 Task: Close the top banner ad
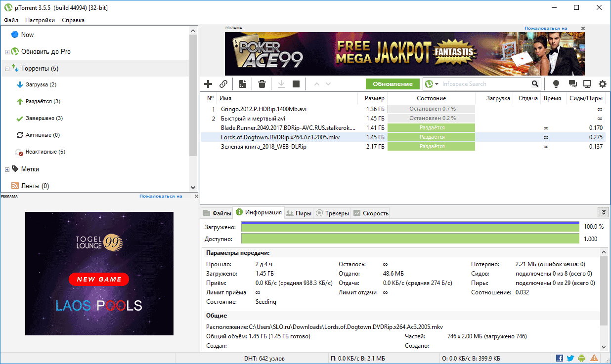pyautogui.click(x=583, y=29)
